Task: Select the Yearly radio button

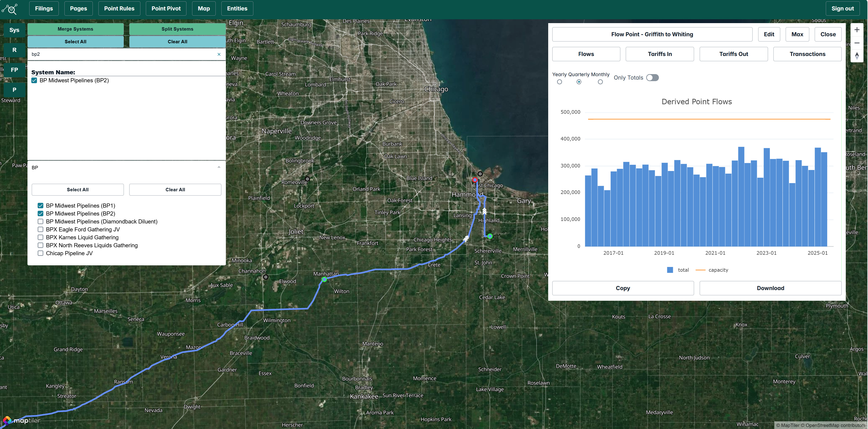Action: 559,82
